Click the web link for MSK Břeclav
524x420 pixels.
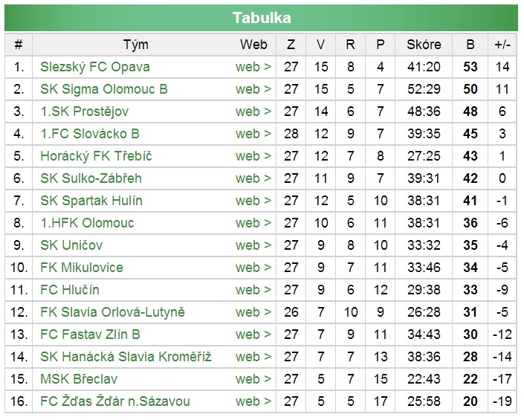pos(253,379)
